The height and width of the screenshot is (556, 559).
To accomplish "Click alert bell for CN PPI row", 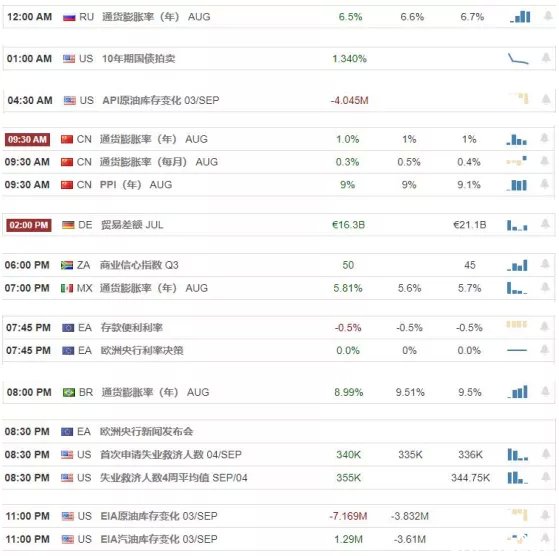I will pyautogui.click(x=545, y=184).
